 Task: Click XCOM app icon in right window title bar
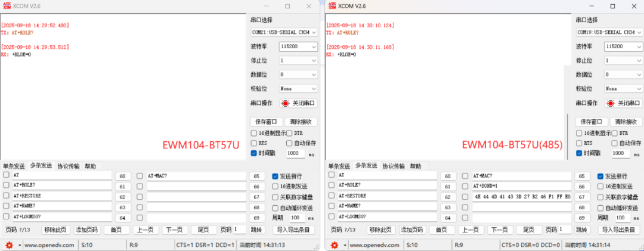(x=332, y=6)
